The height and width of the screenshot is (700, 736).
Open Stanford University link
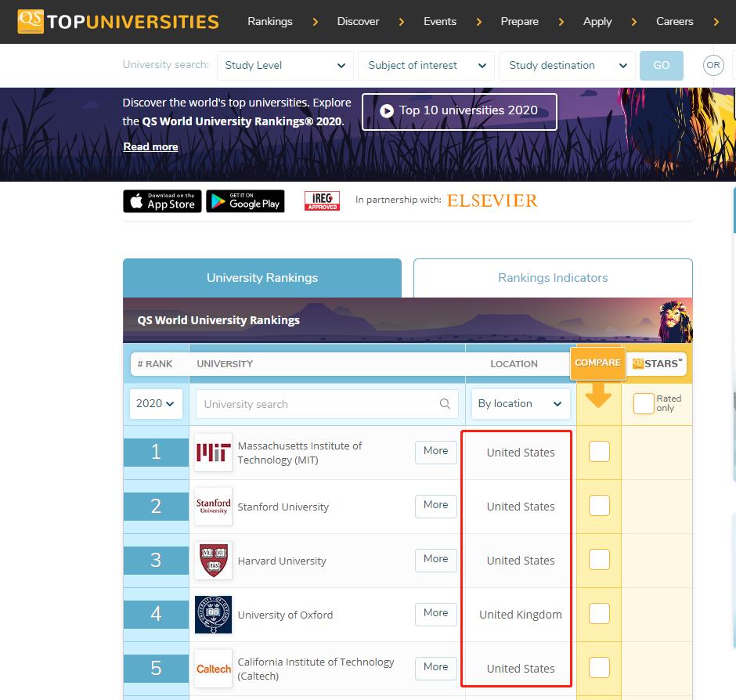(283, 507)
